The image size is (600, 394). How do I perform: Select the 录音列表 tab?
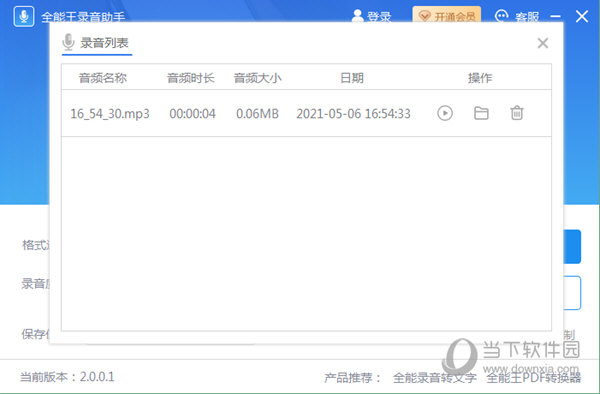97,43
